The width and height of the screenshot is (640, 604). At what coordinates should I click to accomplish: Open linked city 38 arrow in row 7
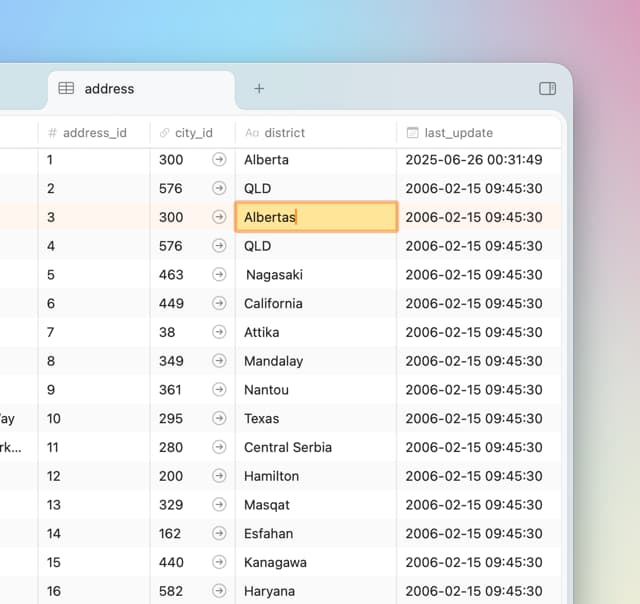point(219,332)
